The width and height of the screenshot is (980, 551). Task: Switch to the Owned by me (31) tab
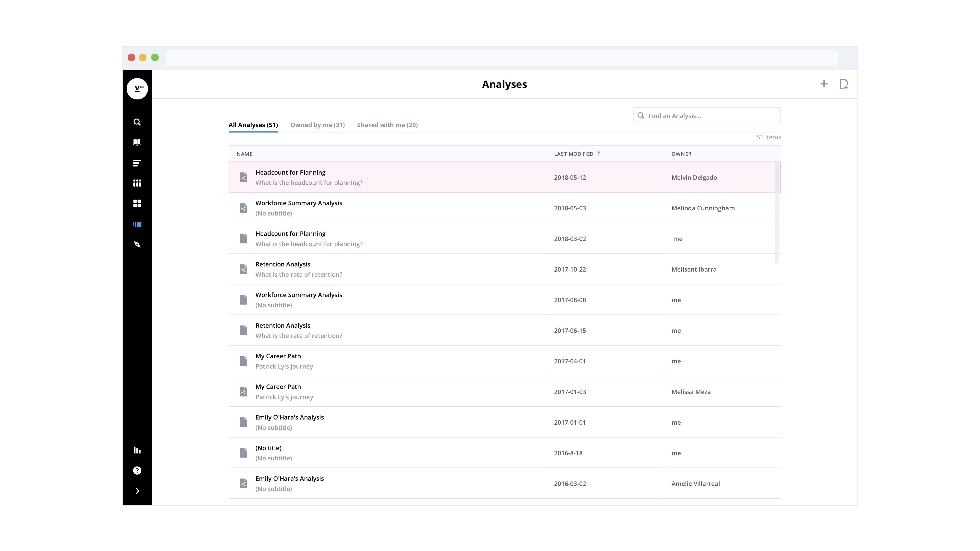point(317,125)
